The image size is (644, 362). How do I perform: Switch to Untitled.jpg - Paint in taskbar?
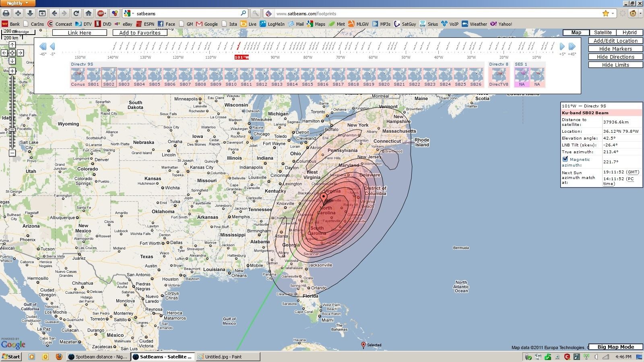228,357
